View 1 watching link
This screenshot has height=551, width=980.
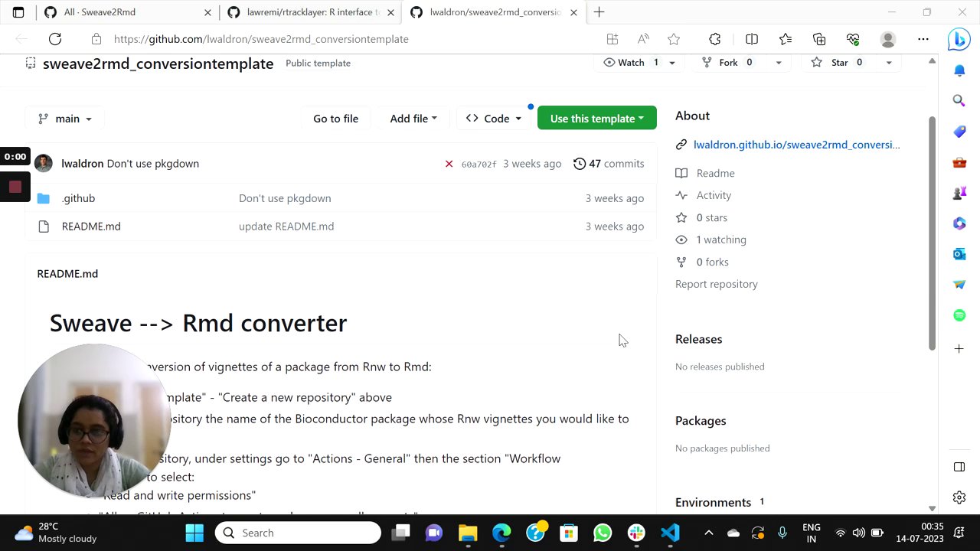(720, 240)
